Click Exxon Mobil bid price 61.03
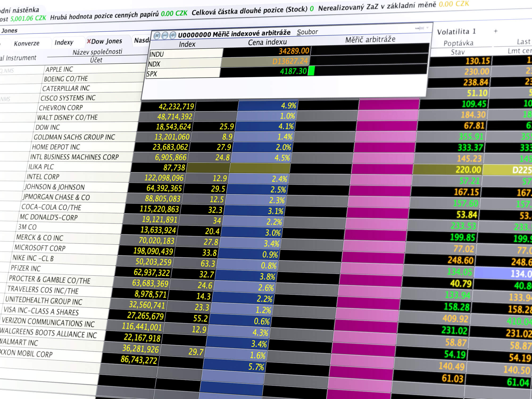This screenshot has height=399, width=532. [452, 378]
